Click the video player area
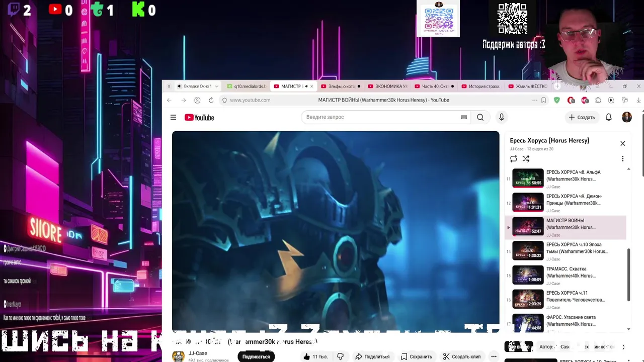The image size is (644, 362). point(336,231)
